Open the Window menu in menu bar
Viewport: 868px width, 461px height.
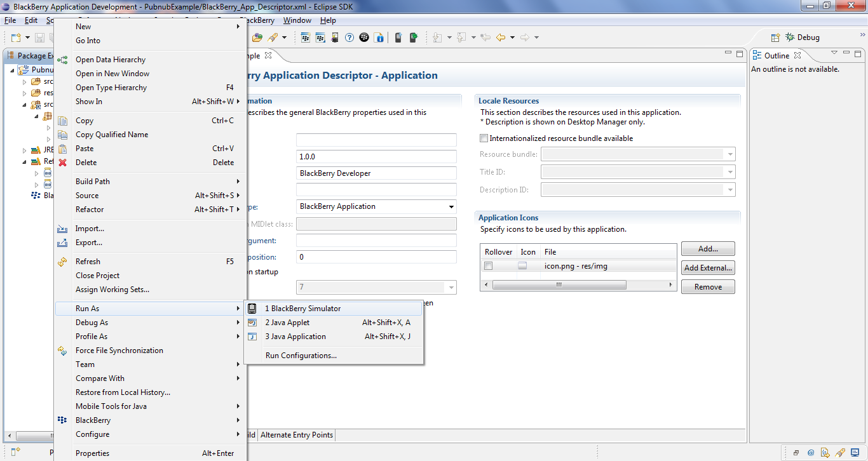(x=297, y=20)
